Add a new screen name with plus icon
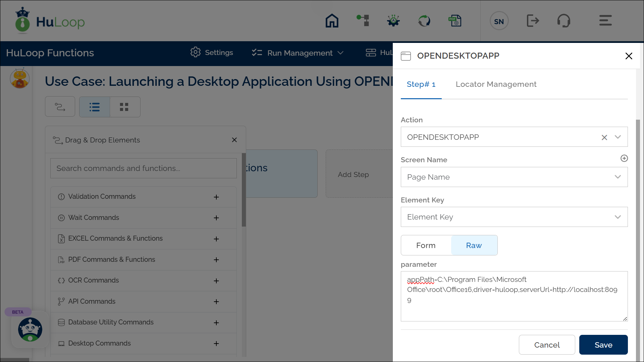The height and width of the screenshot is (362, 644). [624, 158]
